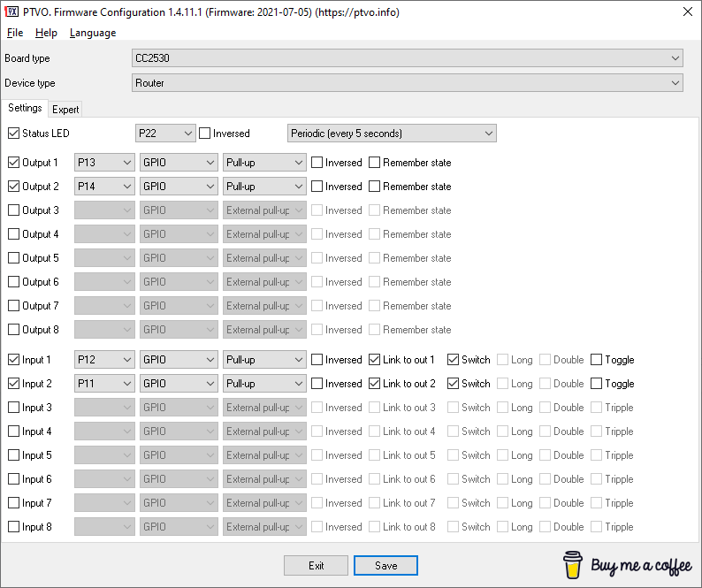
Task: Open Input 1 pin dropdown P12
Action: click(104, 360)
